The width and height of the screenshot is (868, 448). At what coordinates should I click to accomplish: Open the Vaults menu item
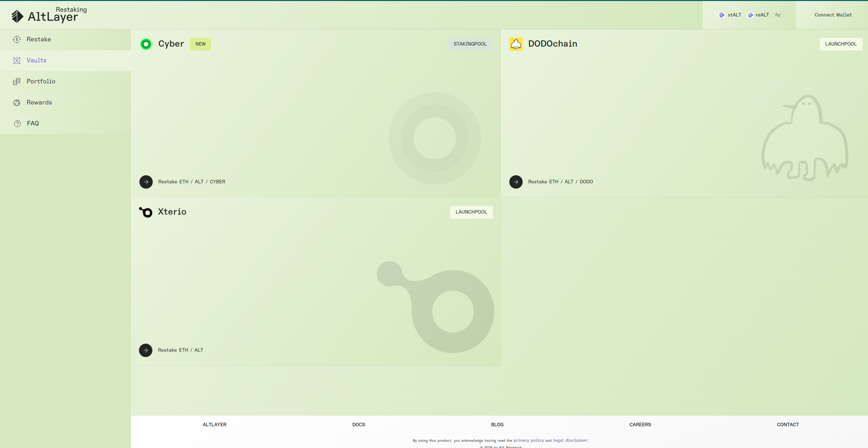[x=36, y=60]
